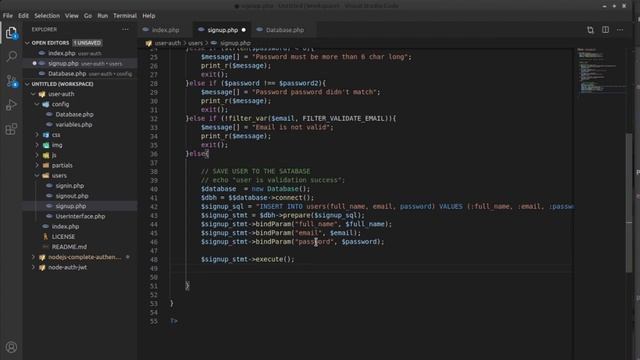Screen dimensions: 640x360
Task: Open the Explorer view in activity bar
Action: click(11, 33)
